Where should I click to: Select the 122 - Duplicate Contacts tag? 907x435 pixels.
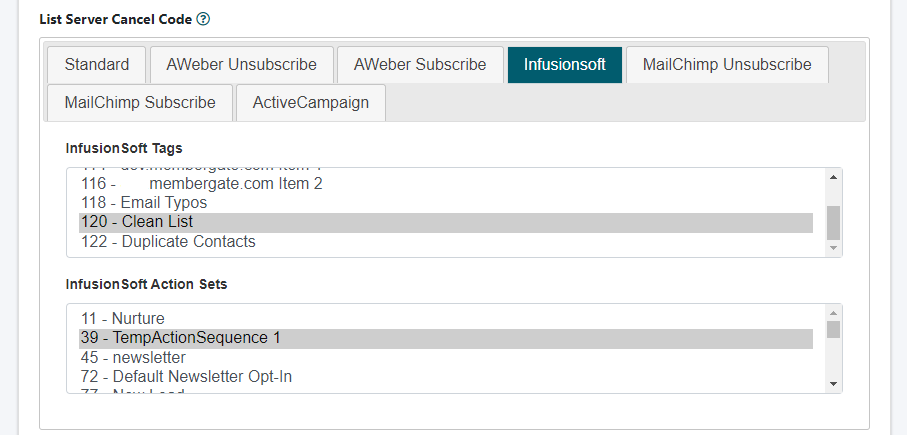click(x=445, y=242)
